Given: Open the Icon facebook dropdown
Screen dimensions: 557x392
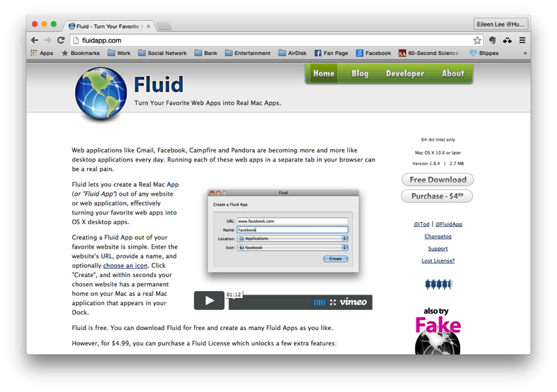Looking at the screenshot, I should click(292, 247).
